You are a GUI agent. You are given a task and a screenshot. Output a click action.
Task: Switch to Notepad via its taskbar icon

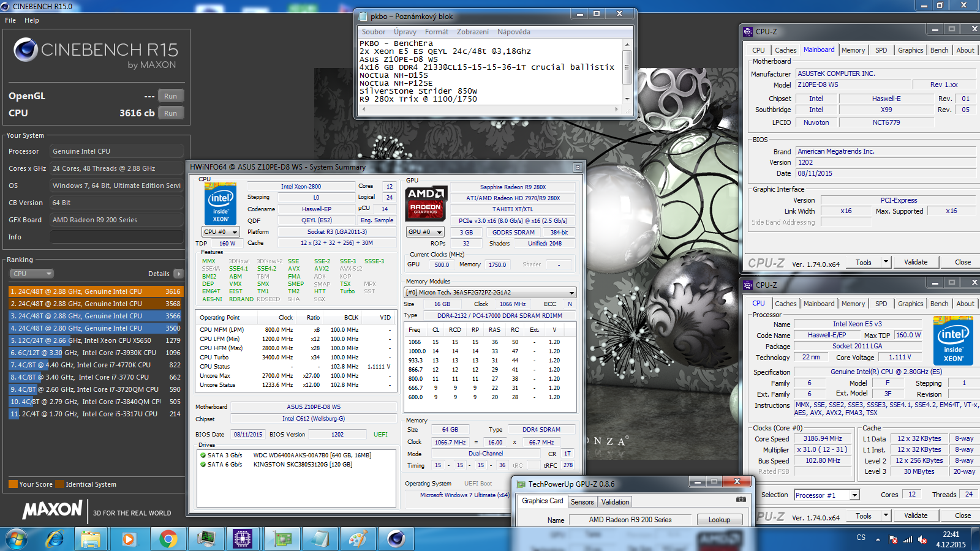click(x=320, y=539)
